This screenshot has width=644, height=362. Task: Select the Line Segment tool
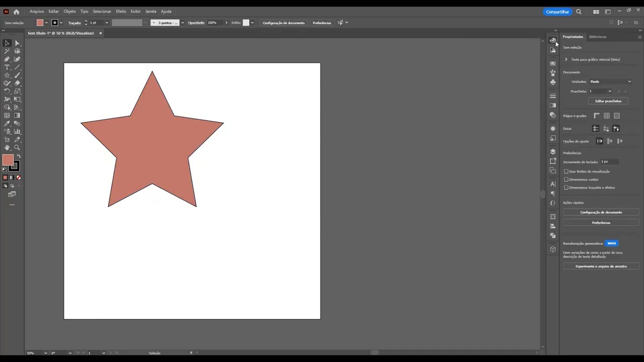point(17,67)
